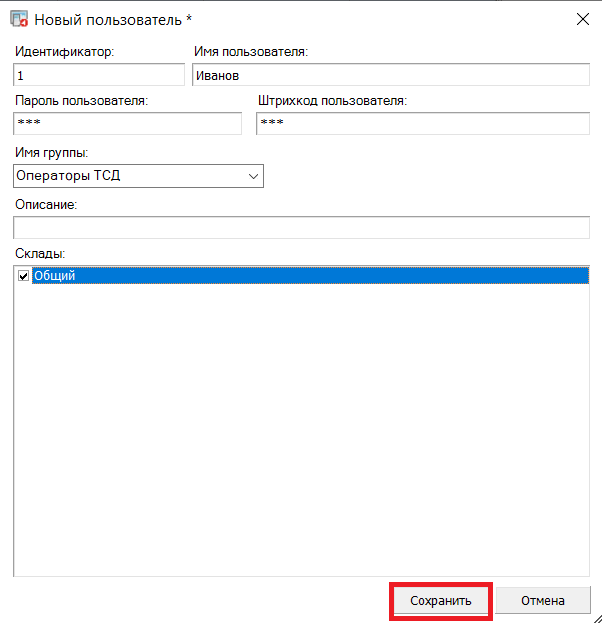This screenshot has height=623, width=602.
Task: Open the Операторы ТСД combo box
Action: pos(138,176)
